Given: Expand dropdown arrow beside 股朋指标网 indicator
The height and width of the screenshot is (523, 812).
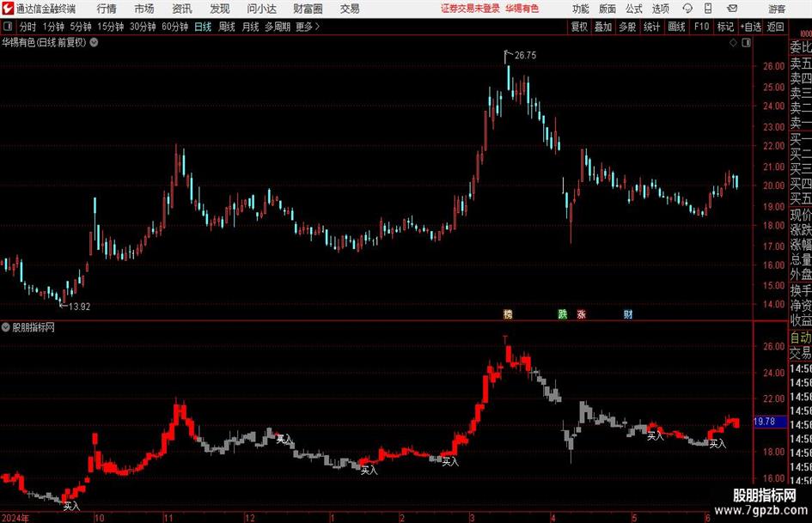Looking at the screenshot, I should (x=6, y=327).
